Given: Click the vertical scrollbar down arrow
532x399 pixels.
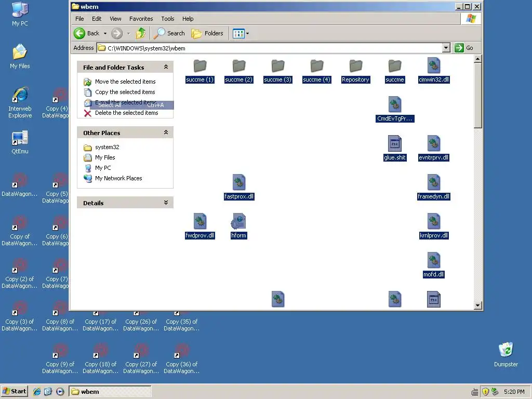Looking at the screenshot, I should pyautogui.click(x=478, y=305).
